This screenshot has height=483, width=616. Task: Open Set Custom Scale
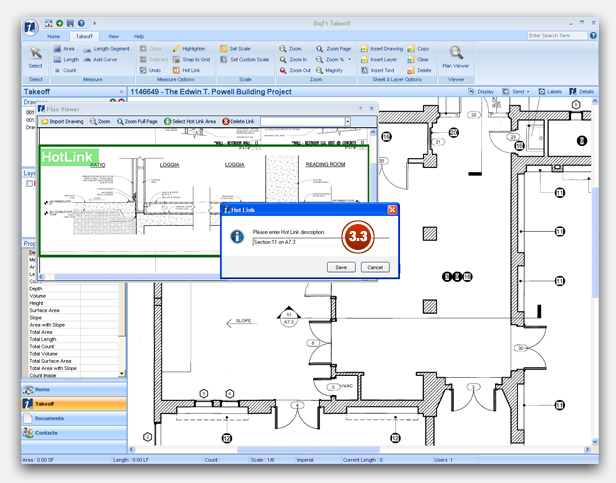(x=245, y=59)
